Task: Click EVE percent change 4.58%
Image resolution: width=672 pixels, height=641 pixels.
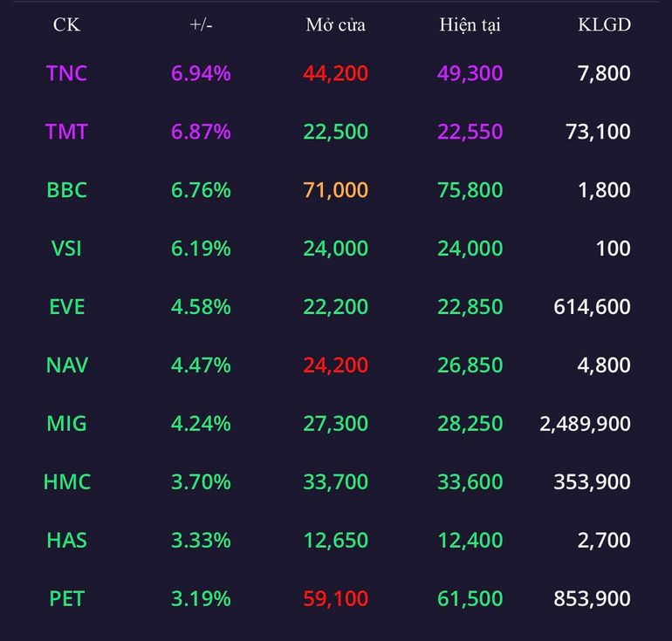Action: point(201,307)
